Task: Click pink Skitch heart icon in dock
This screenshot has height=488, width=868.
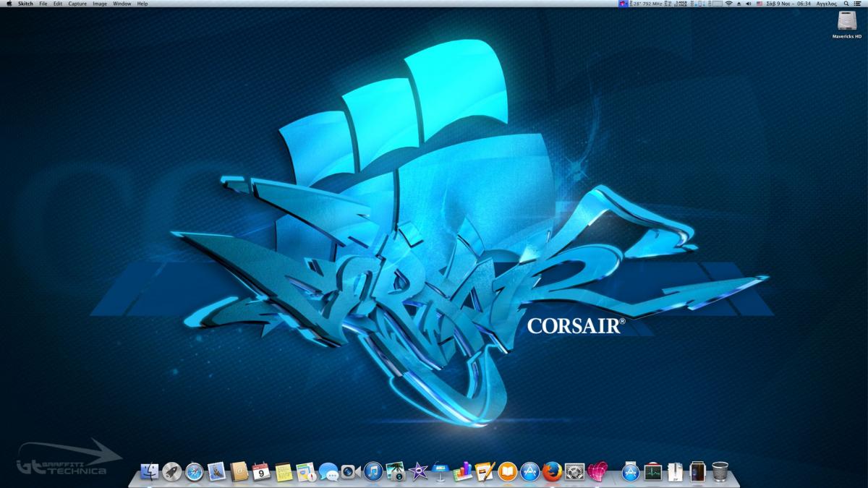Action: pyautogui.click(x=597, y=472)
